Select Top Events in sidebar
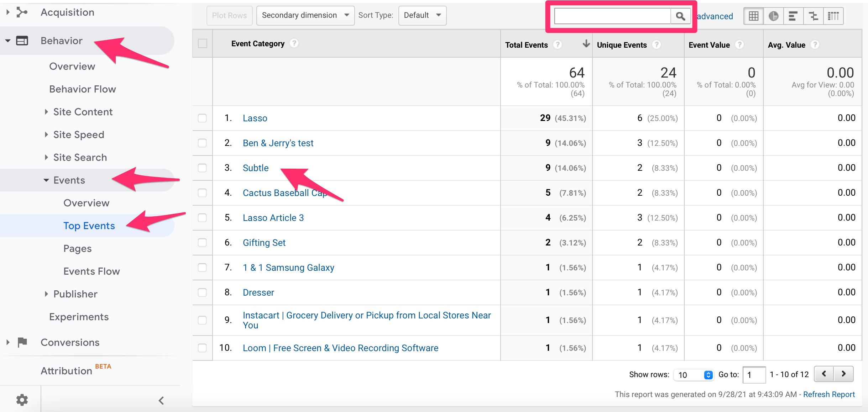868x412 pixels. tap(89, 226)
